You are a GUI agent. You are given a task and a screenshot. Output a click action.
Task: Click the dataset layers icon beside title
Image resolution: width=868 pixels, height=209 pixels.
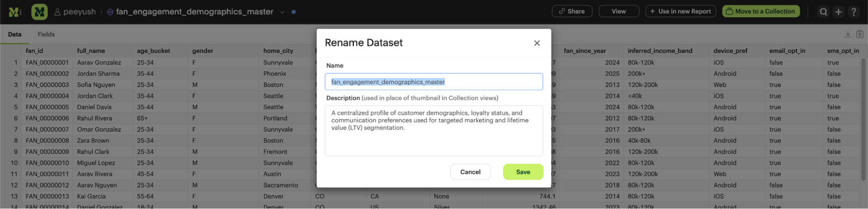[110, 12]
